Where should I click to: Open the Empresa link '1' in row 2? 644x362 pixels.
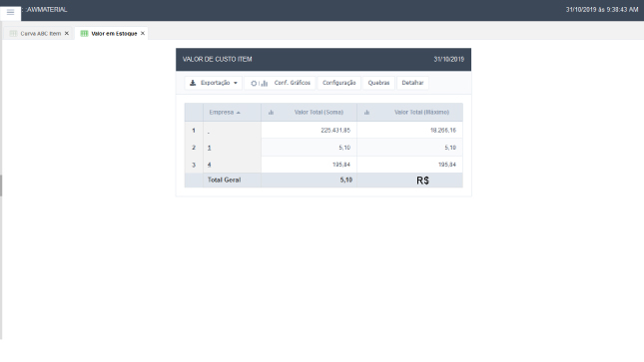point(209,148)
